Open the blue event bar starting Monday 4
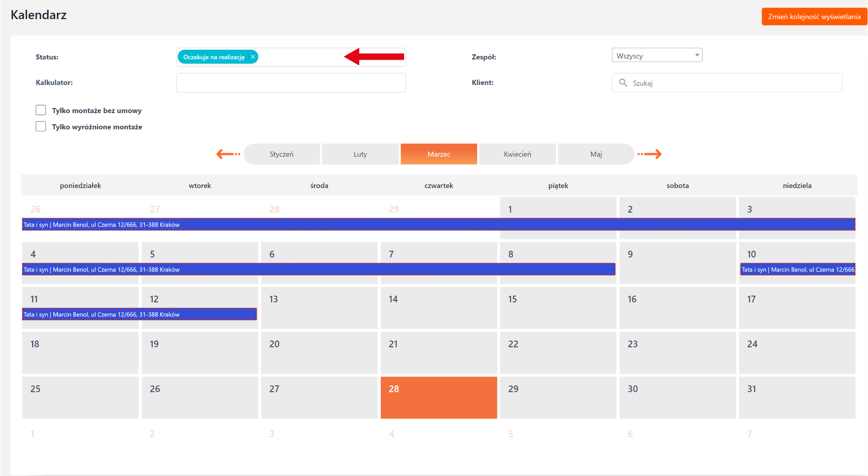 [318, 269]
